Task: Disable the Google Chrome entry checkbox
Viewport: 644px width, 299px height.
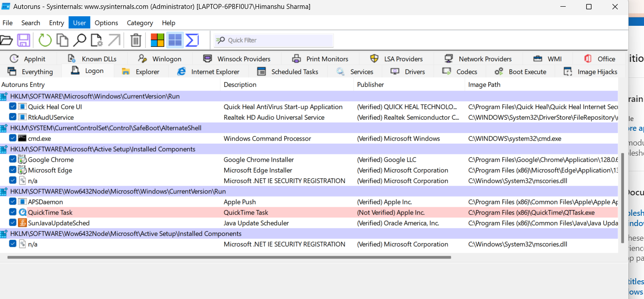Action: tap(12, 159)
